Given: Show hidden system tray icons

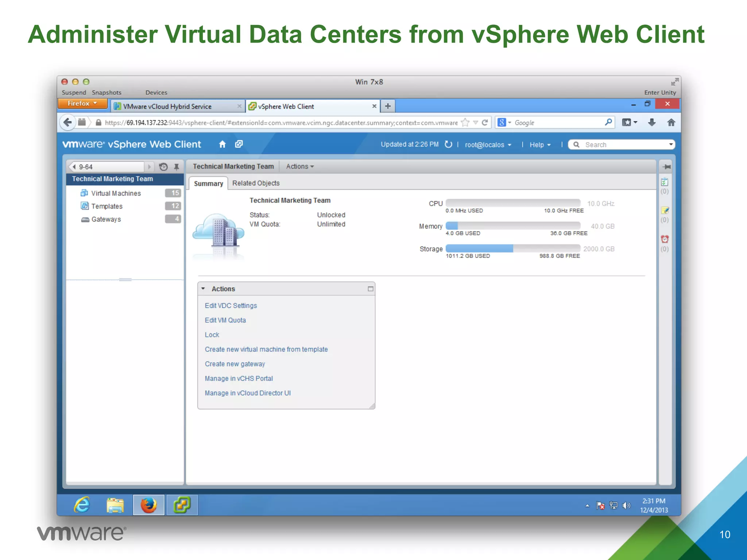Looking at the screenshot, I should pyautogui.click(x=587, y=506).
